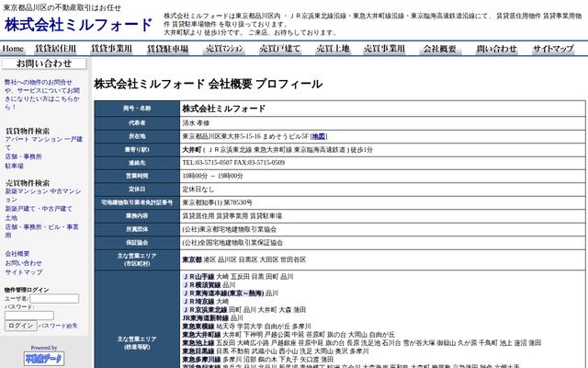
Task: Open 新築戸建て・中古戸建て sales link
Action: coord(39,209)
